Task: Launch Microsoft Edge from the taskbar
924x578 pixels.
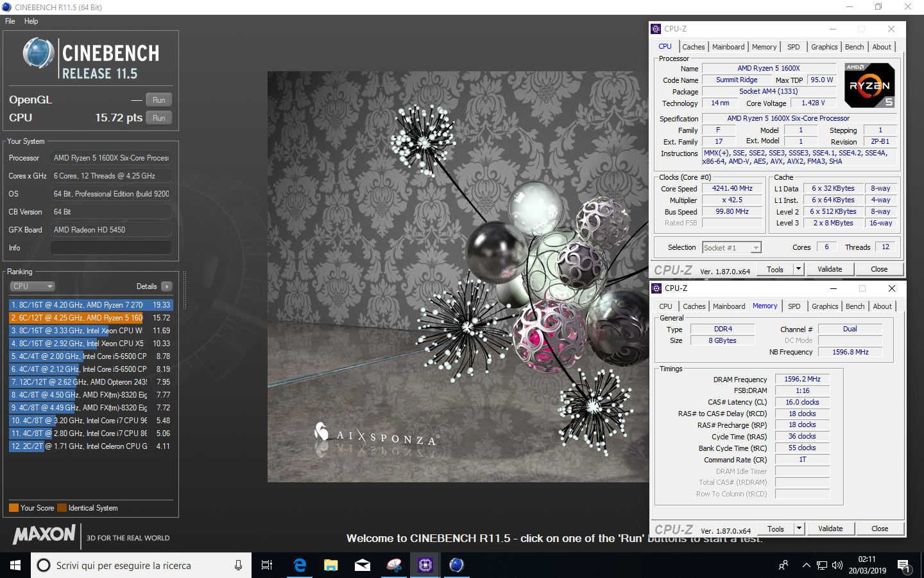Action: click(x=299, y=565)
